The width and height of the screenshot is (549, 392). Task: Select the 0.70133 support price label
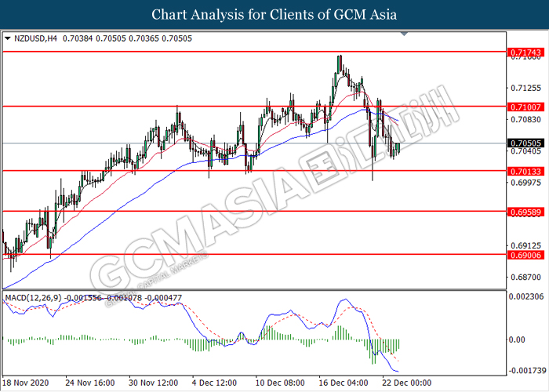pos(526,172)
